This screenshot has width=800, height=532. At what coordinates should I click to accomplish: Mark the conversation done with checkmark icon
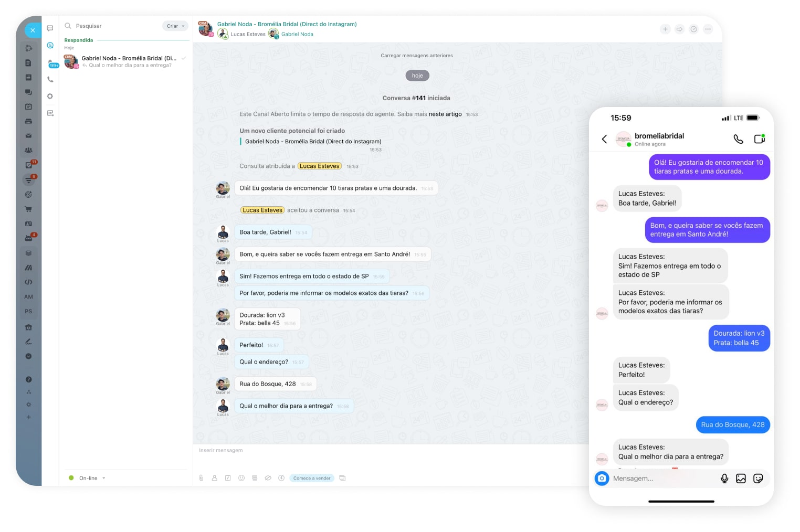(x=693, y=29)
